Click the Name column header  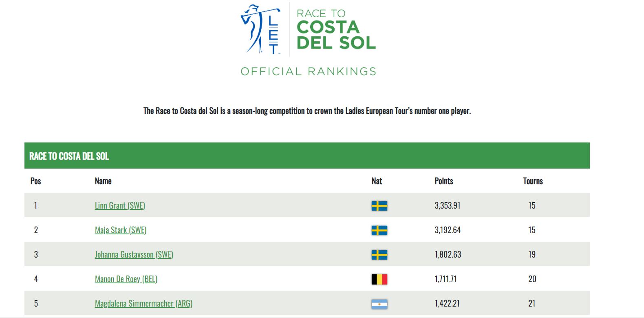(x=103, y=181)
